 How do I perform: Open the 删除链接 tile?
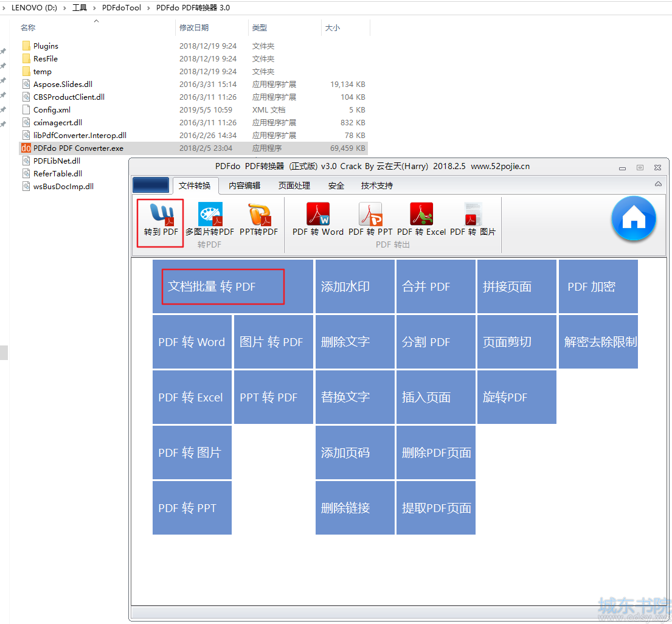[355, 507]
